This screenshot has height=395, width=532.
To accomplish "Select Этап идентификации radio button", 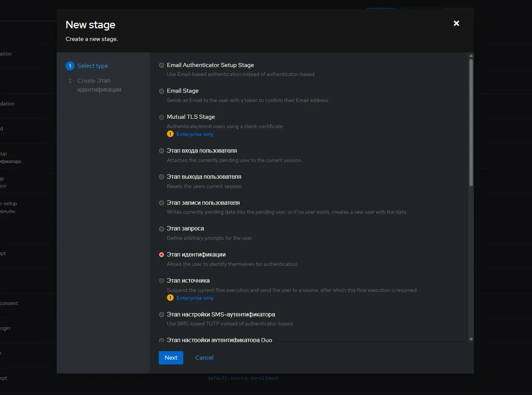I will pyautogui.click(x=162, y=255).
